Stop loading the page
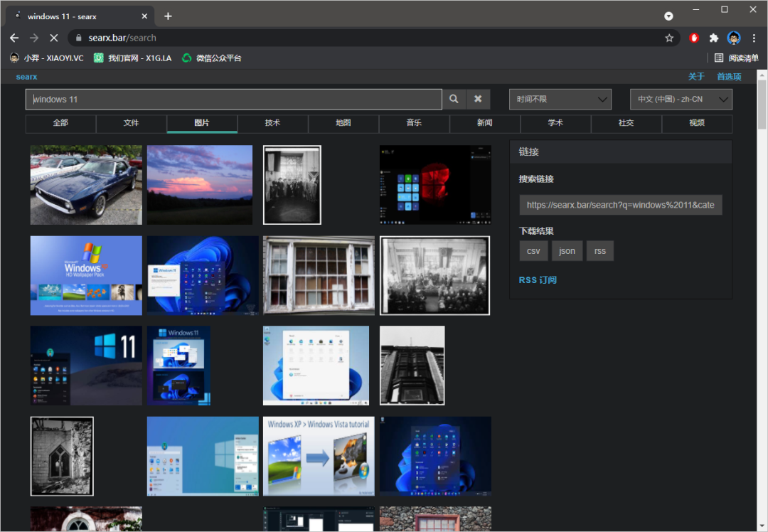Screen dimensions: 768x532 coord(54,38)
